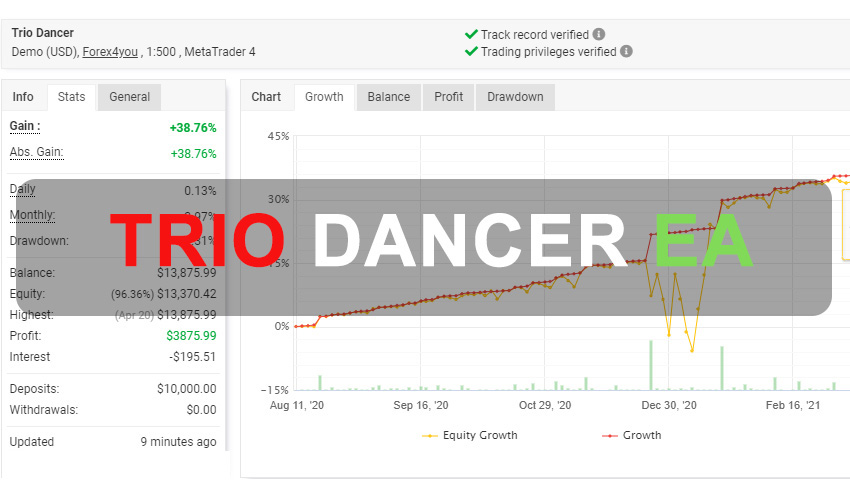The width and height of the screenshot is (850, 500).
Task: Open the General tab
Action: (x=130, y=97)
